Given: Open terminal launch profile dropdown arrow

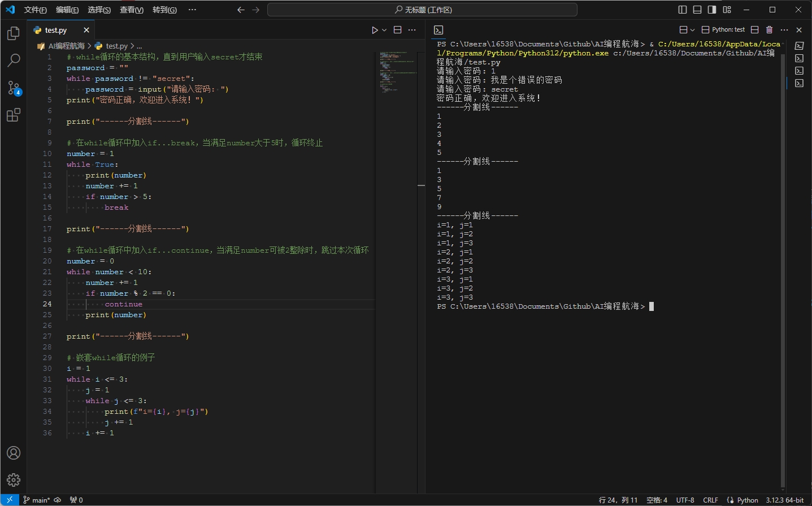Looking at the screenshot, I should pyautogui.click(x=692, y=29).
